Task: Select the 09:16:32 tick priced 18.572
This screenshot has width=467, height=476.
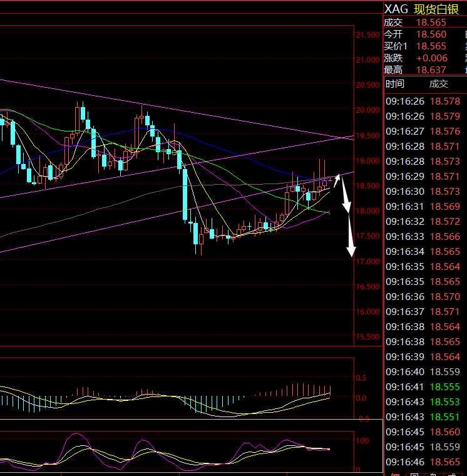Action: tap(423, 221)
